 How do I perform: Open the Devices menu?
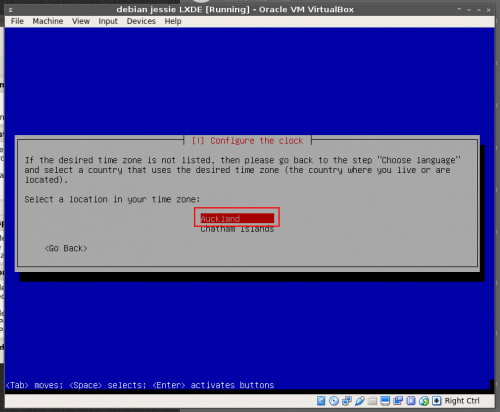141,21
